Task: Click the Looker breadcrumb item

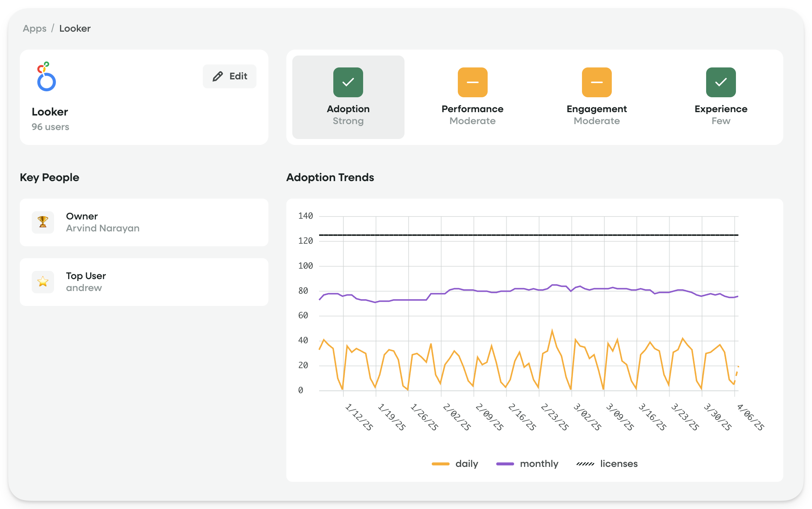Action: (x=75, y=28)
